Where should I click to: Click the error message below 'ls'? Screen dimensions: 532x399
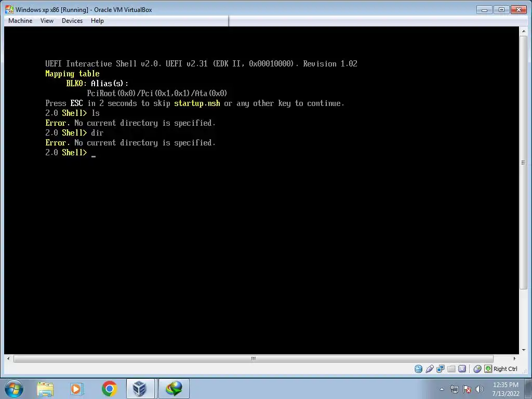pos(130,123)
